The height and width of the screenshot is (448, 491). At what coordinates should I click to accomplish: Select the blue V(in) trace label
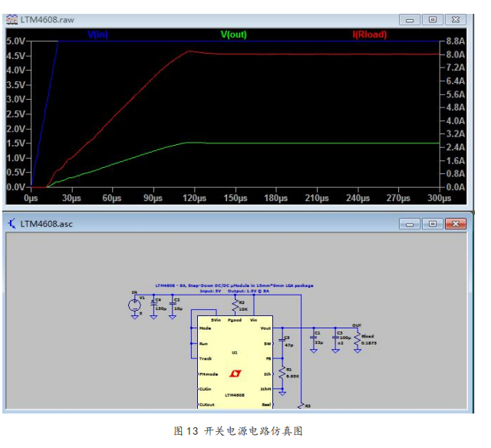(97, 34)
